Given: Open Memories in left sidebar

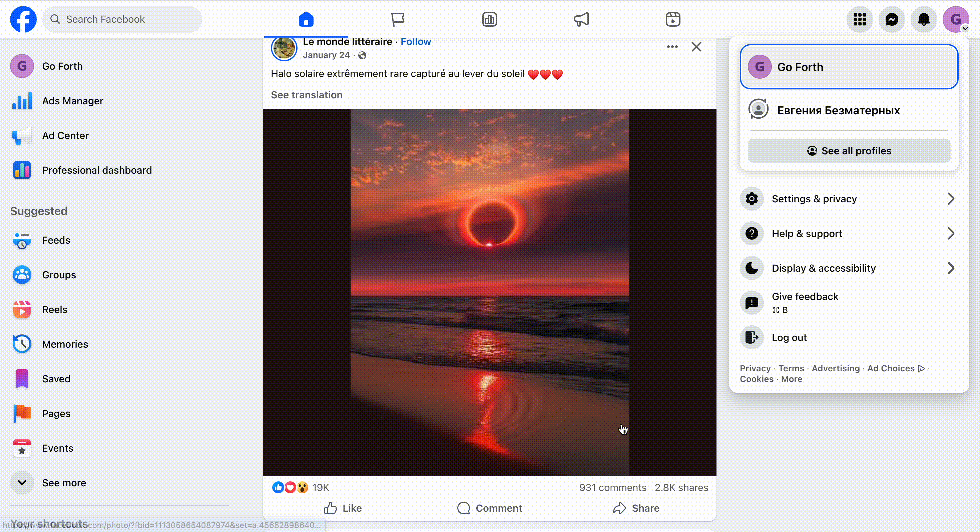Looking at the screenshot, I should point(65,344).
